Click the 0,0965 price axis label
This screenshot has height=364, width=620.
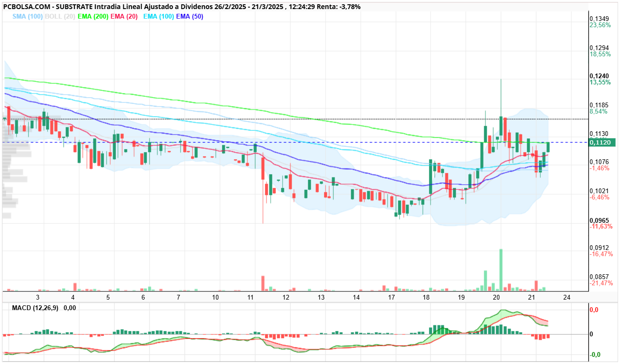(599, 220)
